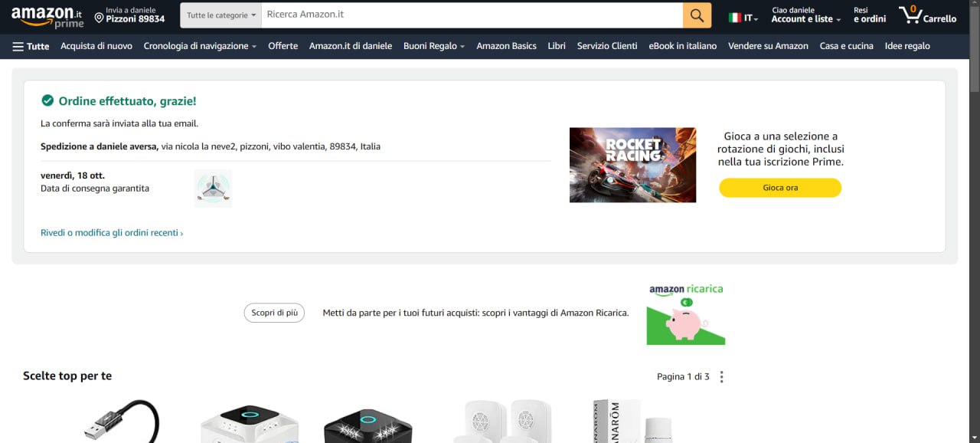Go to Acquista di nuovo
Screen dimensions: 980x443
pyautogui.click(x=96, y=46)
